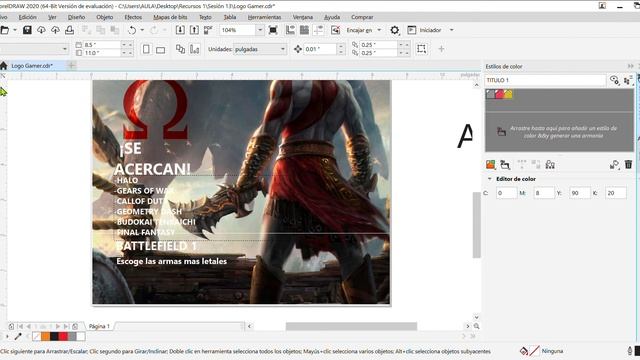
Task: Click the Import icon
Action: (x=180, y=30)
